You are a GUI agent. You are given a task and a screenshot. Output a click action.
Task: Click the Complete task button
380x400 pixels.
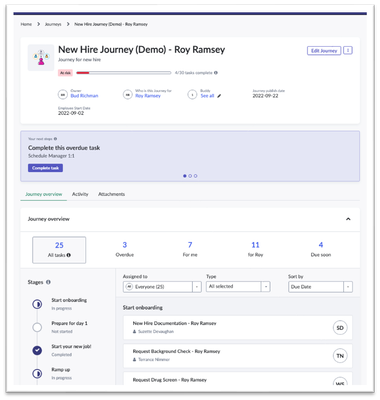(45, 168)
